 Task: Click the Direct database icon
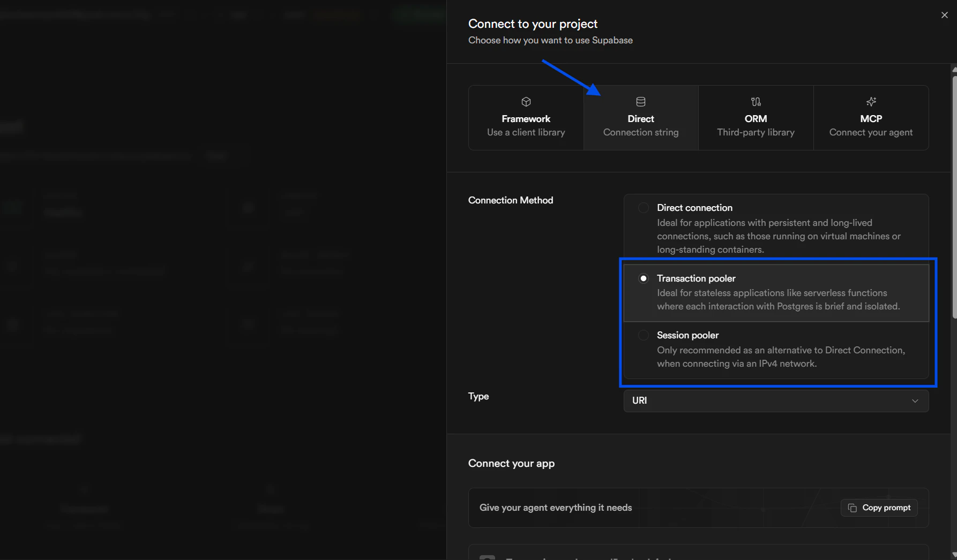[641, 102]
